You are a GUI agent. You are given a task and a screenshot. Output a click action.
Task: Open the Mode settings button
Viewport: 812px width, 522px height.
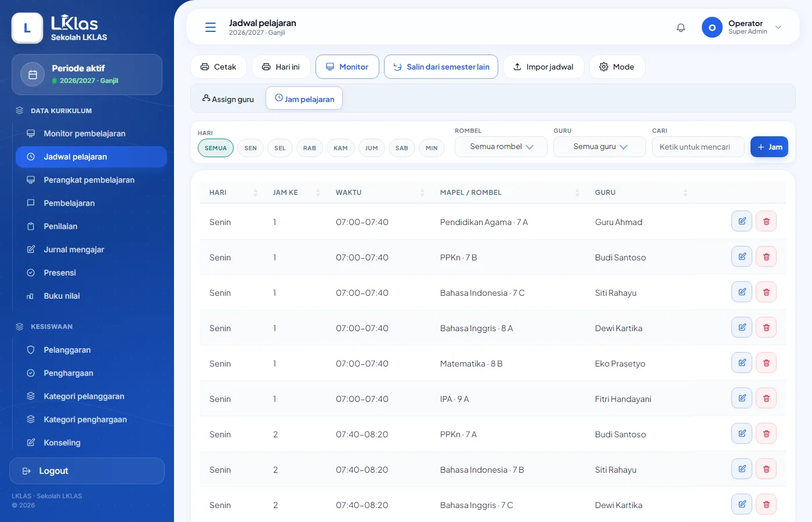[617, 67]
